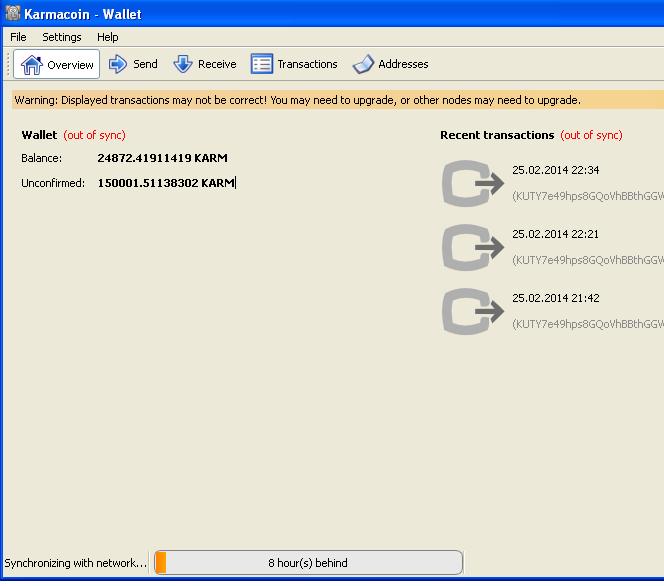Click the sync progress bar

(x=308, y=563)
